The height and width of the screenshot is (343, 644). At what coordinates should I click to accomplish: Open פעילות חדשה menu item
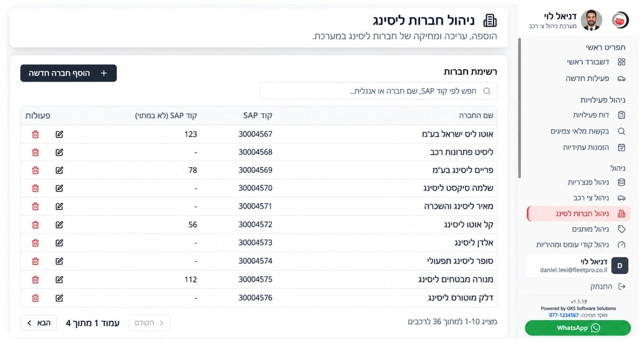click(596, 78)
